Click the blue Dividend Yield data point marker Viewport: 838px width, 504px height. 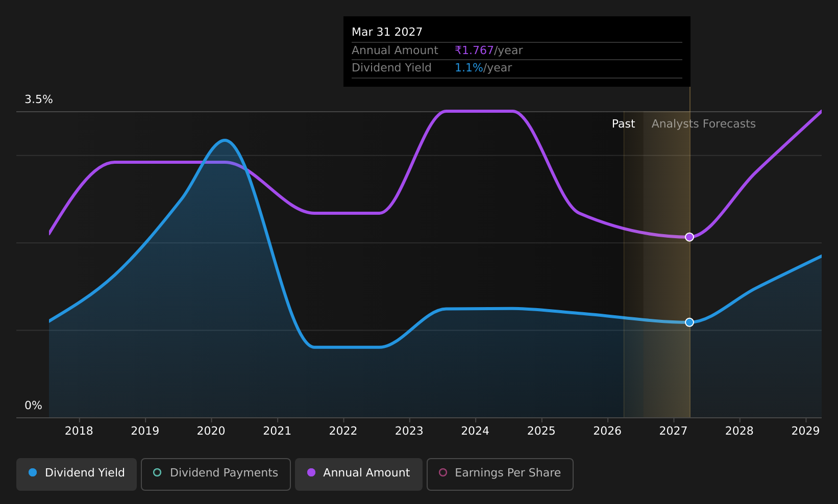point(689,322)
